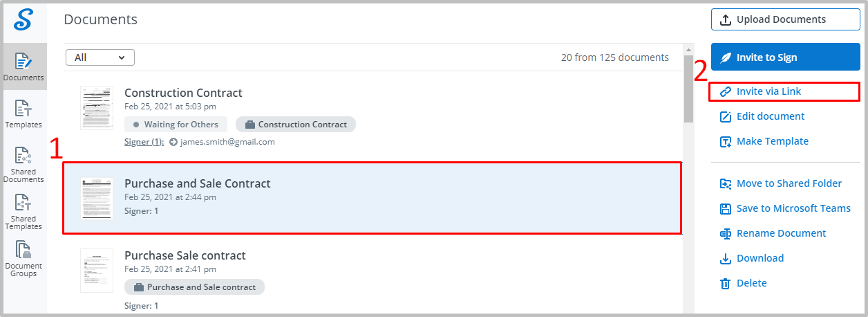Open the Documents sidebar section

tap(23, 66)
